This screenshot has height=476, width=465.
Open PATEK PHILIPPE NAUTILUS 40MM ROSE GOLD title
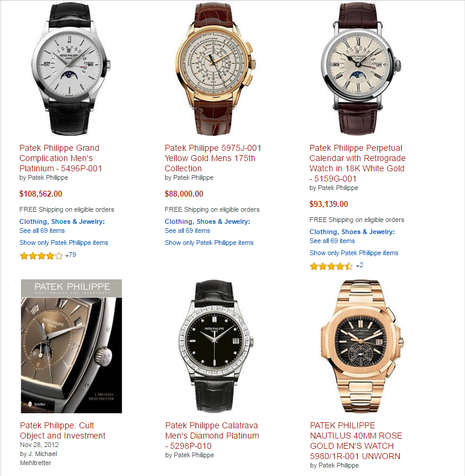pyautogui.click(x=356, y=441)
